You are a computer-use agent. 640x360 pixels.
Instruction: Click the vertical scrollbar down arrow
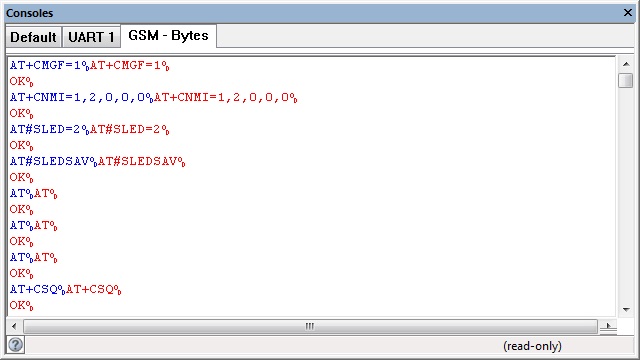click(x=626, y=309)
